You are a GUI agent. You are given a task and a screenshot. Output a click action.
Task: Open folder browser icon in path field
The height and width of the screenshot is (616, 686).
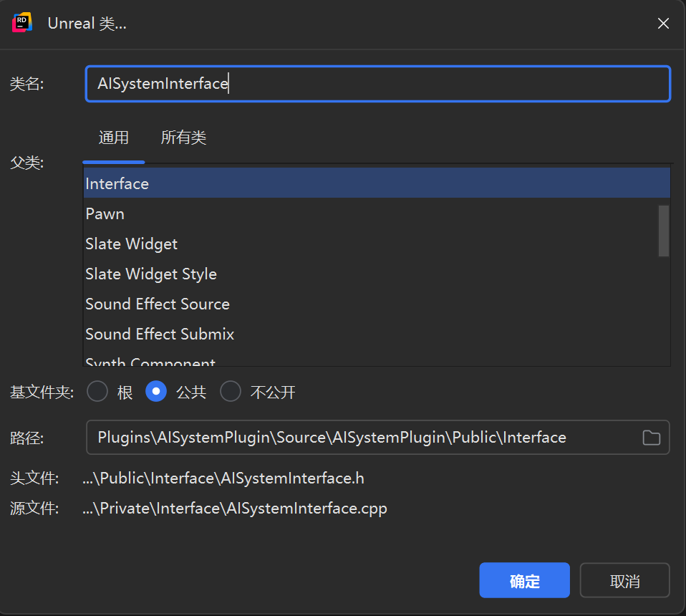click(x=651, y=438)
